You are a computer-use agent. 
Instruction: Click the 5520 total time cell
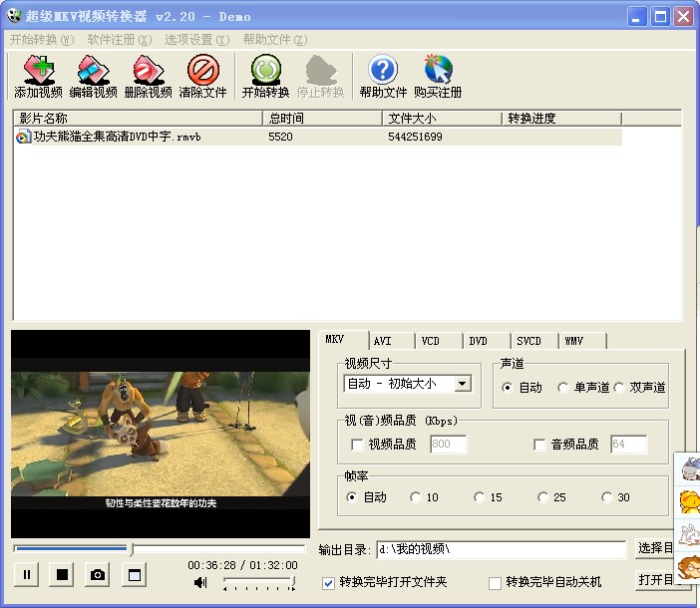(x=280, y=137)
